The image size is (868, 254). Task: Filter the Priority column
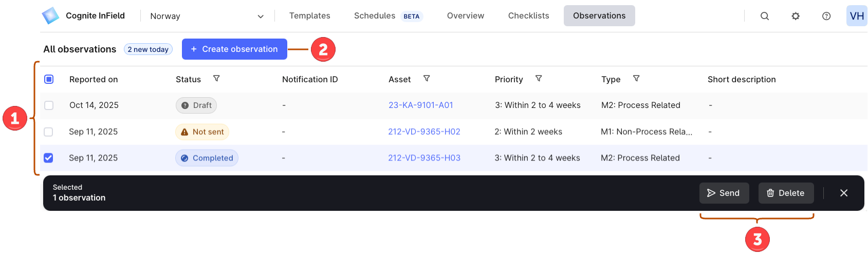point(539,79)
